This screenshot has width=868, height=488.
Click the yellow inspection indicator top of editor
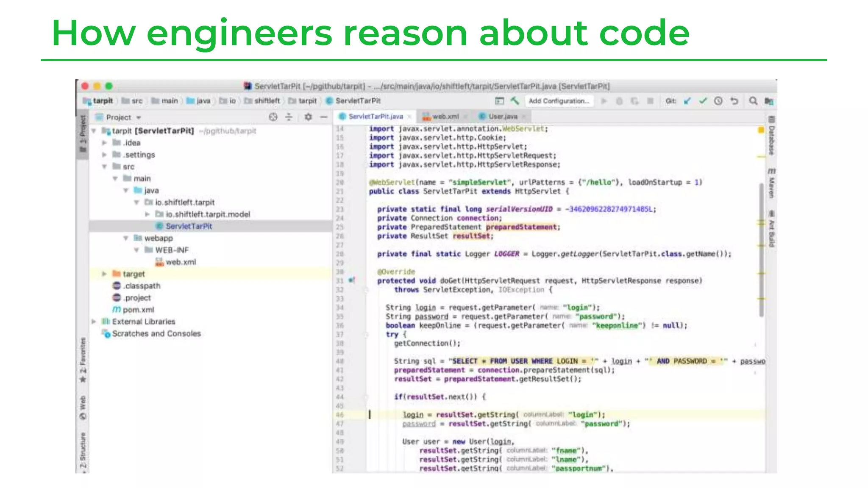761,130
